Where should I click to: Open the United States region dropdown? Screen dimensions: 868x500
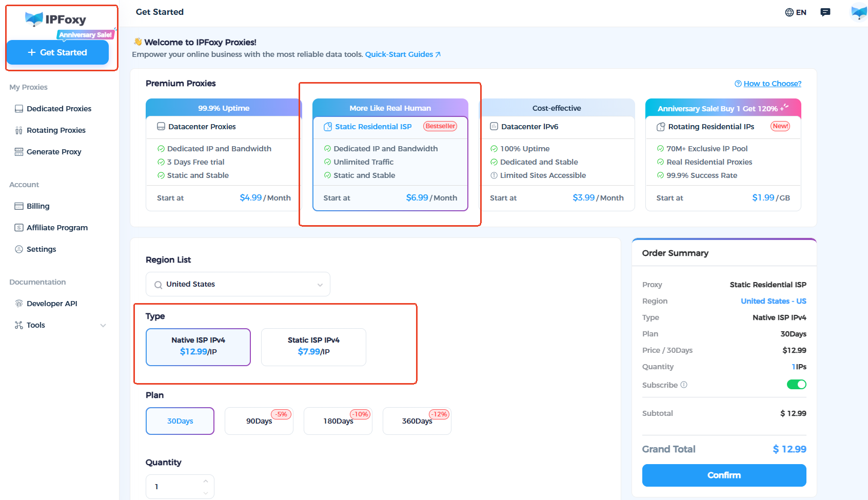click(238, 284)
